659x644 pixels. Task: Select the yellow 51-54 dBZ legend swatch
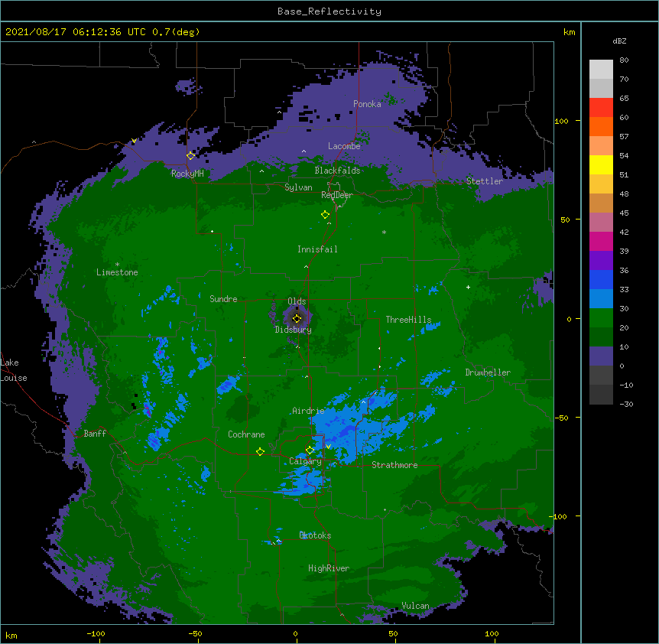point(601,164)
